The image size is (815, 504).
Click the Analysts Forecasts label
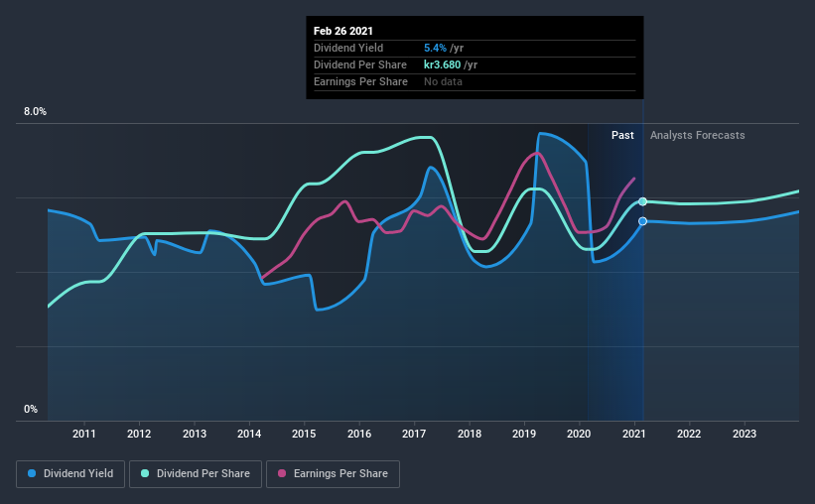click(x=697, y=135)
